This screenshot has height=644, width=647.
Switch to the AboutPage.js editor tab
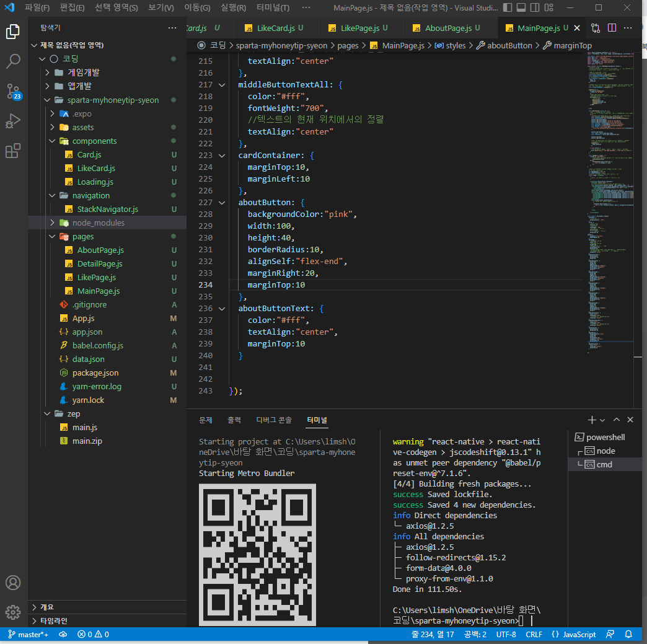(x=451, y=28)
